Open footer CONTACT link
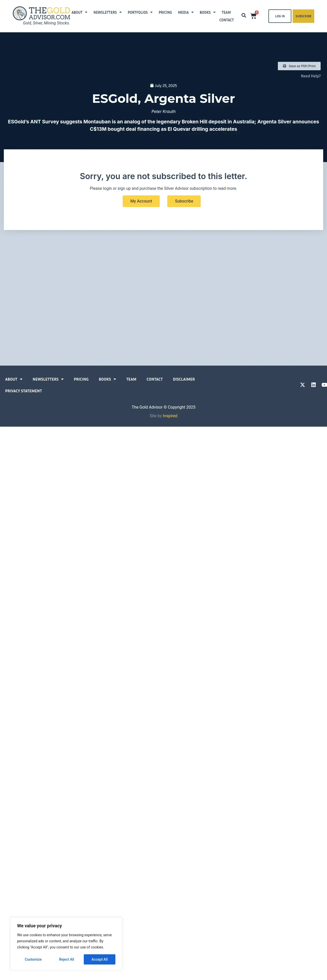This screenshot has height=980, width=327. pos(155,379)
